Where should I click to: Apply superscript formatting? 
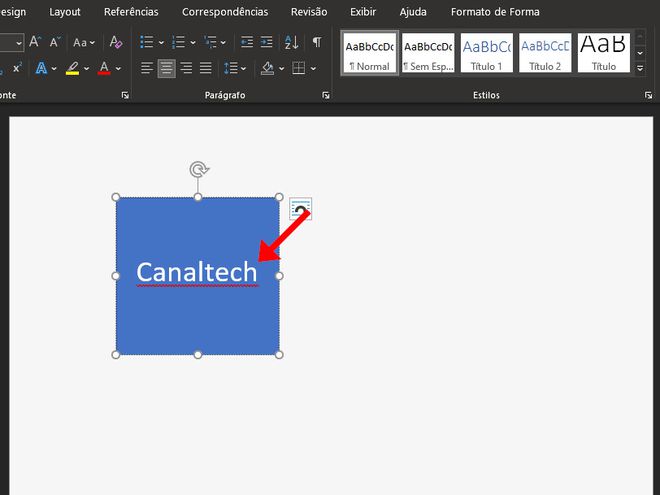tap(17, 68)
